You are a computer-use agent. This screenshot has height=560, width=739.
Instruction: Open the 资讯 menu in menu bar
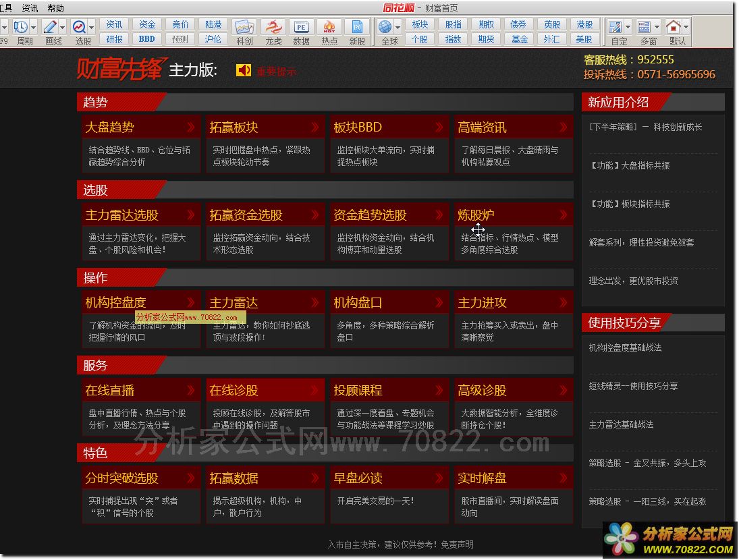click(29, 8)
